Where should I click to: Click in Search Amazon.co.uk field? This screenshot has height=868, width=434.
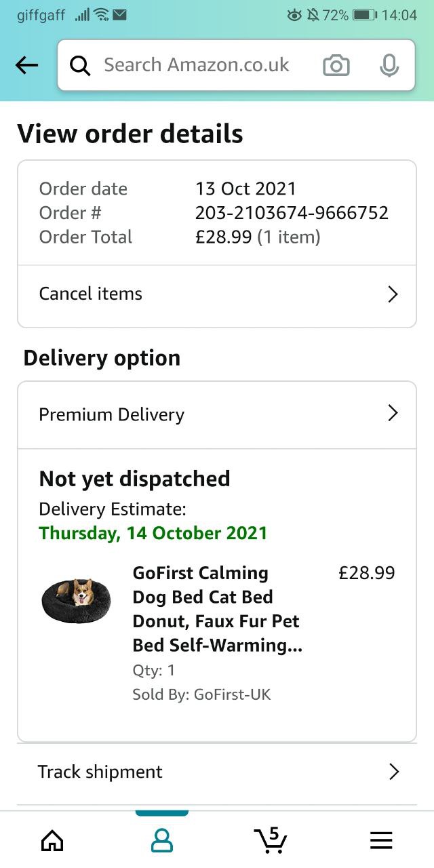(x=203, y=65)
